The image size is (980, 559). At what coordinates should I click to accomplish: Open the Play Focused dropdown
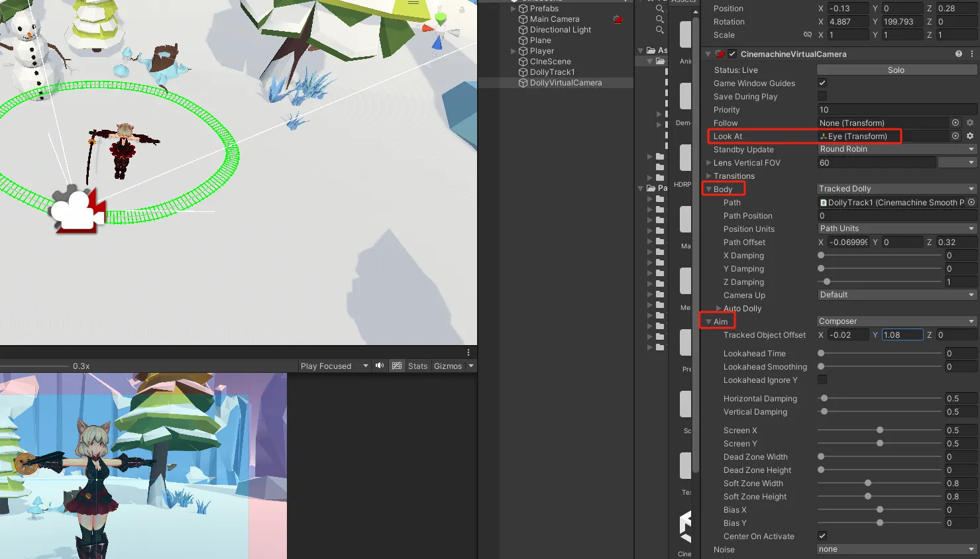[334, 366]
